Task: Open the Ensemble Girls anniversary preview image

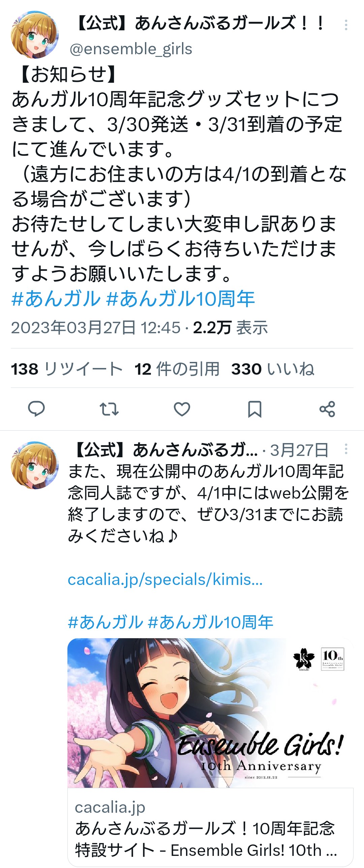Action: [x=210, y=713]
